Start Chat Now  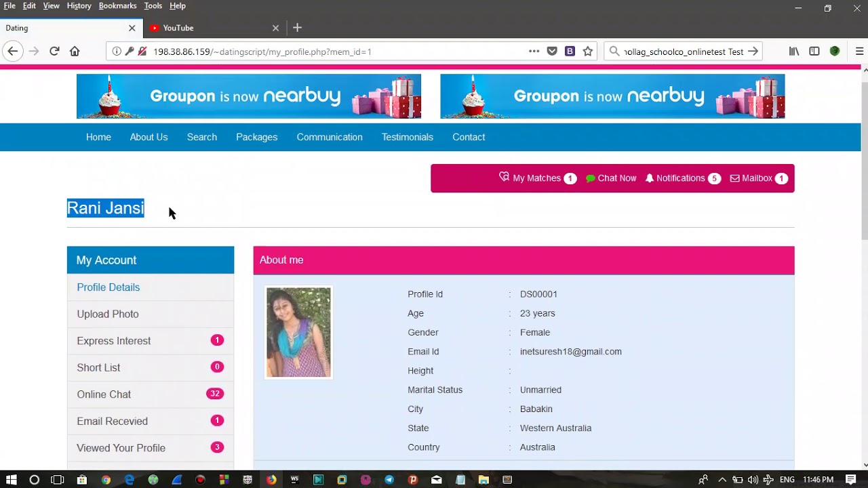point(611,178)
